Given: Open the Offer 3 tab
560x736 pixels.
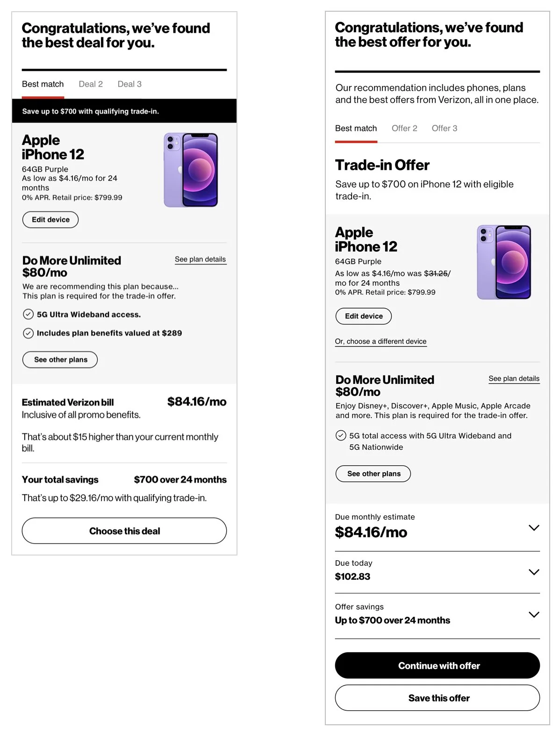Looking at the screenshot, I should (445, 128).
